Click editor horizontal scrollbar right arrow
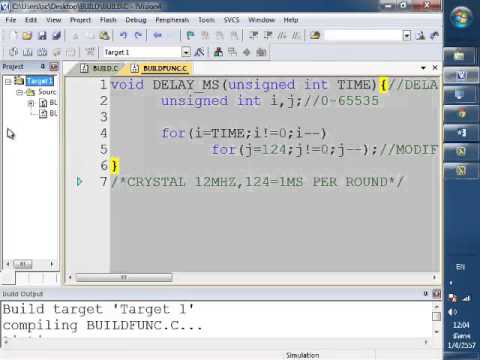480x360 pixels. 434,277
